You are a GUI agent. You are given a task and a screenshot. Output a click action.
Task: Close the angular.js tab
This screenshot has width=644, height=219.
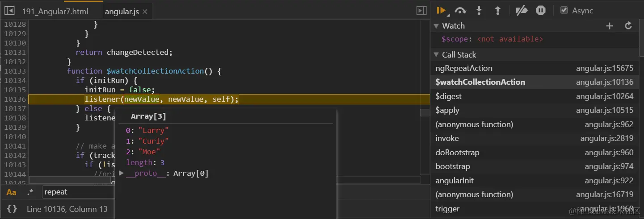[145, 11]
